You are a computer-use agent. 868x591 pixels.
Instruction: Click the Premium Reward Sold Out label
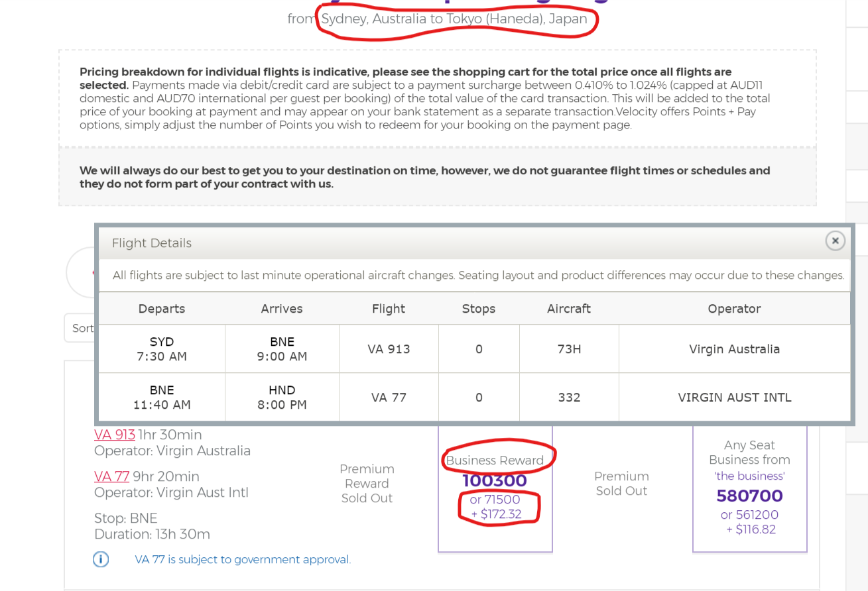coord(367,484)
